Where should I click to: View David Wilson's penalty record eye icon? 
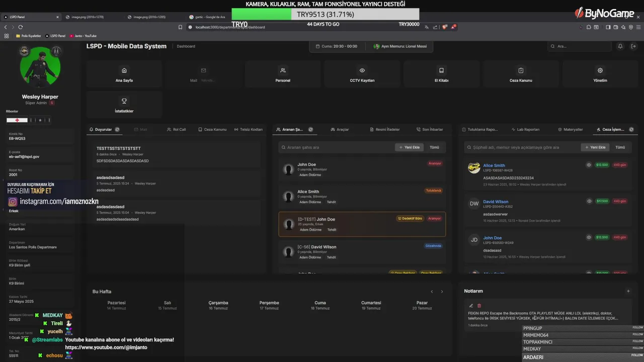coord(589,201)
